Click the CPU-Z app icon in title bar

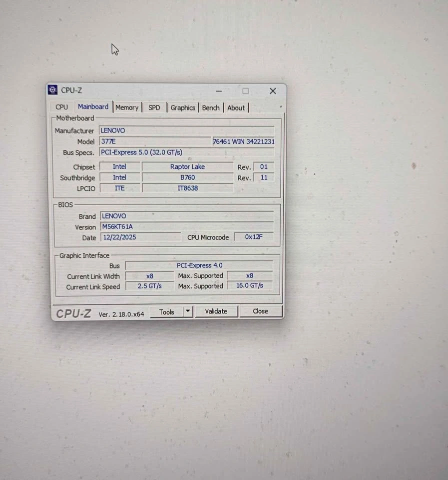pos(52,89)
